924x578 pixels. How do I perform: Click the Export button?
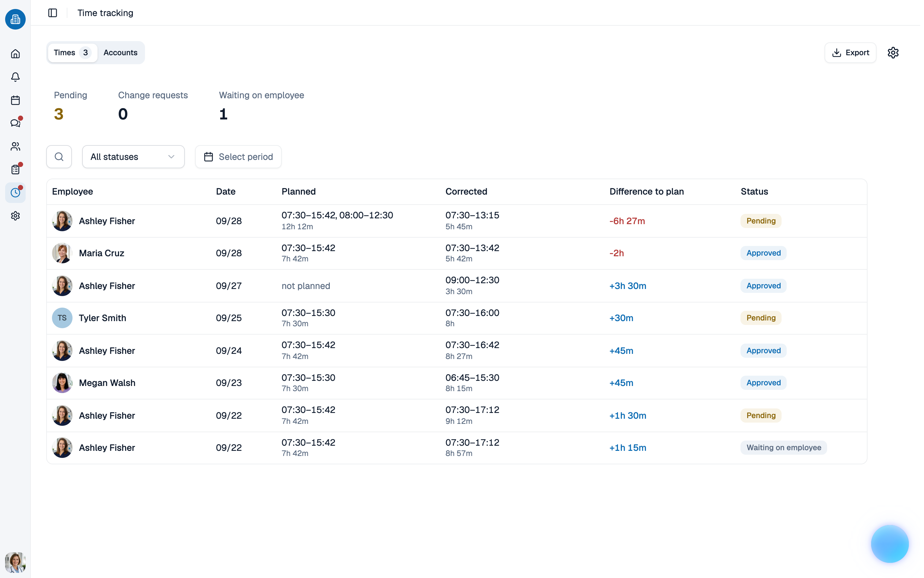(x=850, y=53)
